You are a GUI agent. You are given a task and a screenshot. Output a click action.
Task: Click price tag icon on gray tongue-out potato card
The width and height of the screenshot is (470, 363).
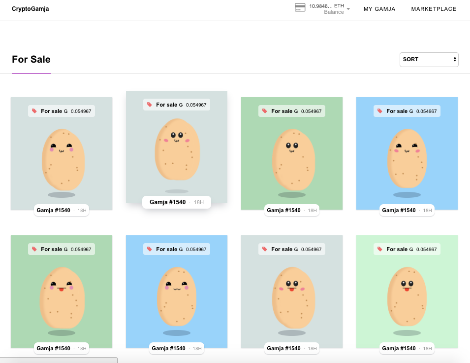pyautogui.click(x=264, y=249)
